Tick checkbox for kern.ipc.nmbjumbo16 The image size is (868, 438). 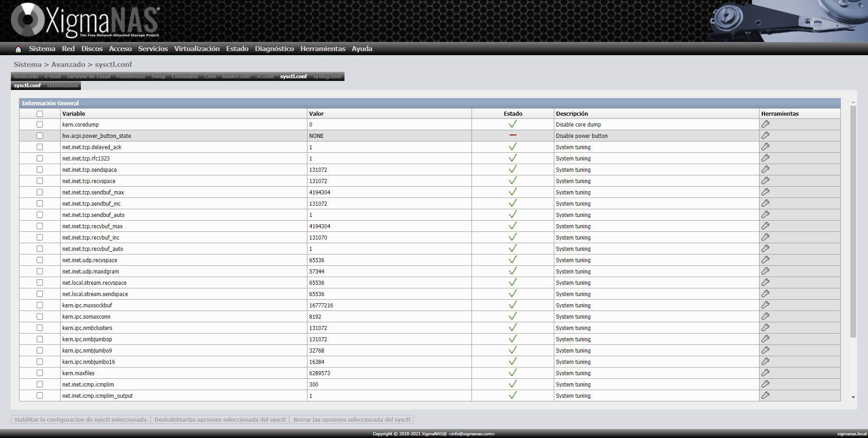[x=40, y=362]
